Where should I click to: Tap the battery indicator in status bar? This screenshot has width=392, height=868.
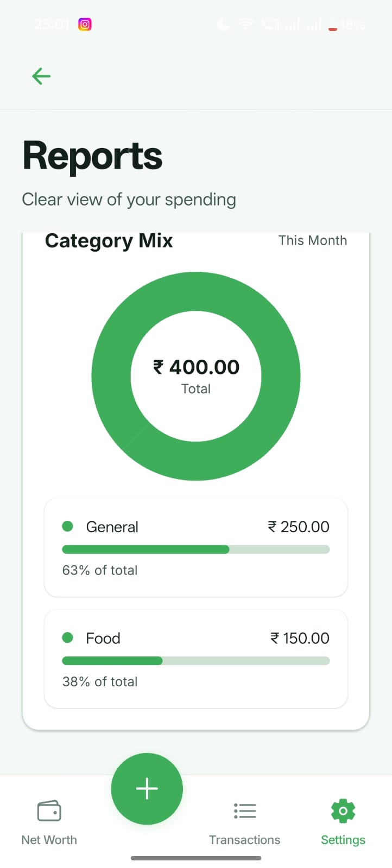[x=333, y=25]
